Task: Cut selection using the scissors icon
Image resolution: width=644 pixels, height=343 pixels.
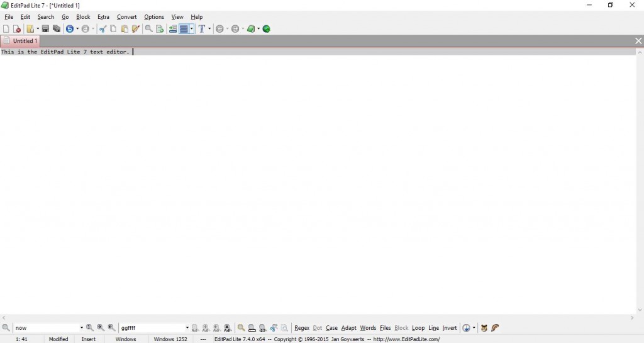Action: (103, 29)
